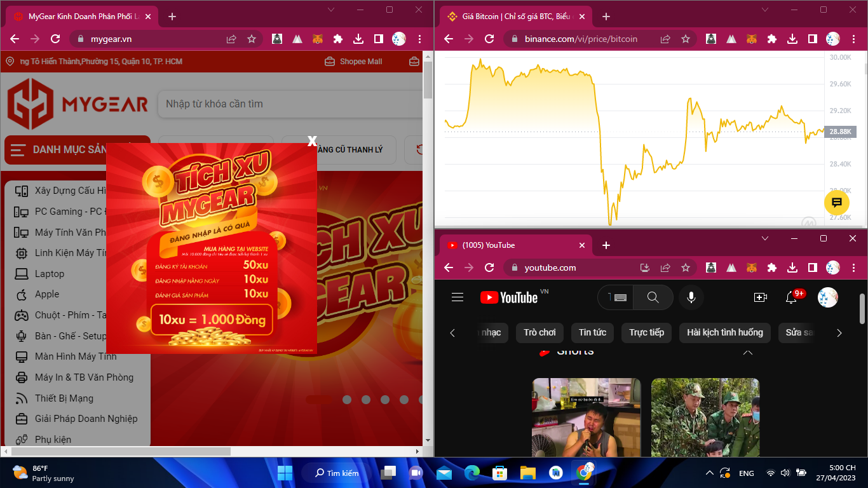
Task: Open YouTube hamburger guide menu
Action: pos(458,297)
